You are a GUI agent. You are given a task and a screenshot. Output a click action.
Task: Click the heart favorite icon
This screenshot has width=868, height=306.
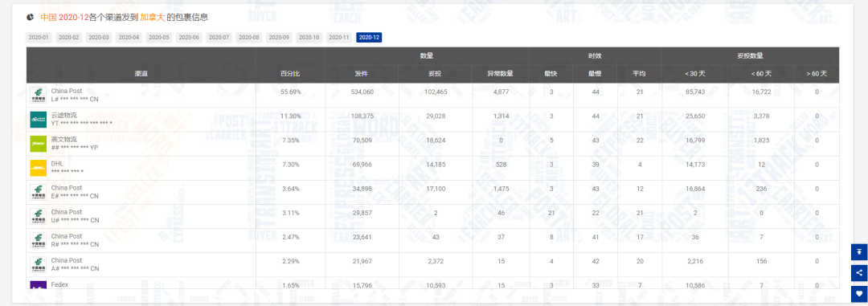(859, 293)
